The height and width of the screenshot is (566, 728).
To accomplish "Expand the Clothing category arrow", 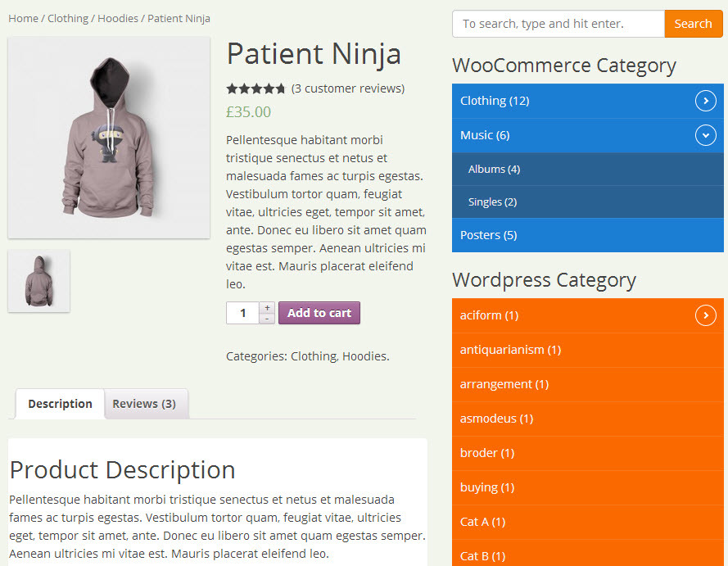I will (705, 101).
